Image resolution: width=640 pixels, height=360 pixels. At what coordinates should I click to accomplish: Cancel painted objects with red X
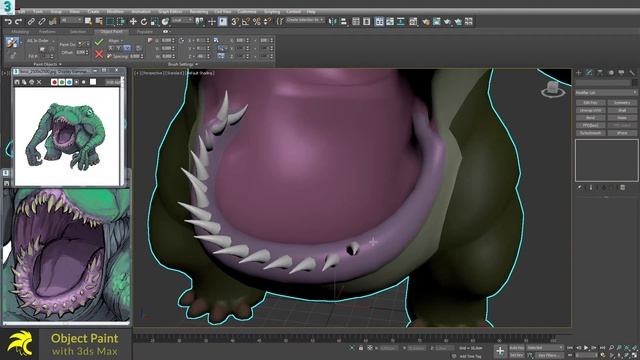click(99, 54)
